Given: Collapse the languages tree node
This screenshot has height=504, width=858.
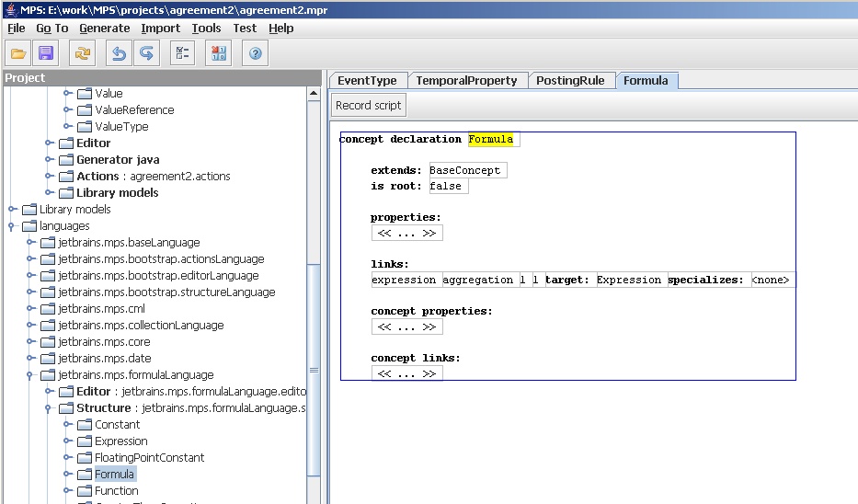Looking at the screenshot, I should (x=13, y=226).
